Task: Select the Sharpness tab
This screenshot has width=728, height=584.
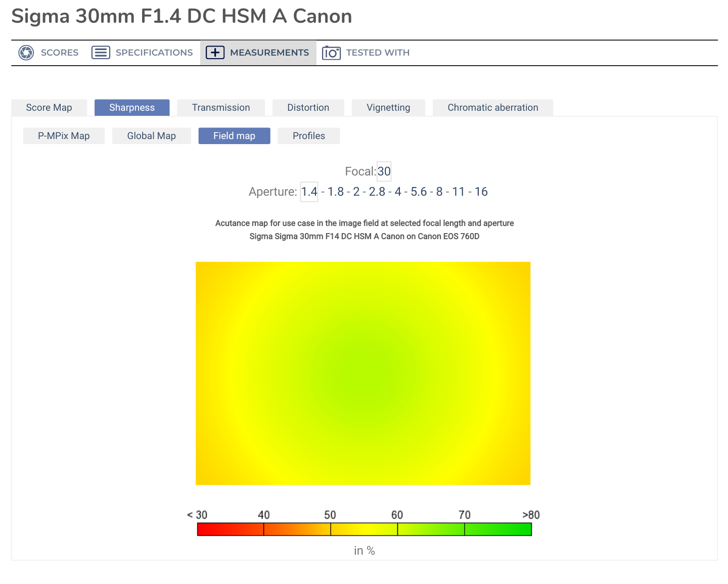Action: click(132, 108)
